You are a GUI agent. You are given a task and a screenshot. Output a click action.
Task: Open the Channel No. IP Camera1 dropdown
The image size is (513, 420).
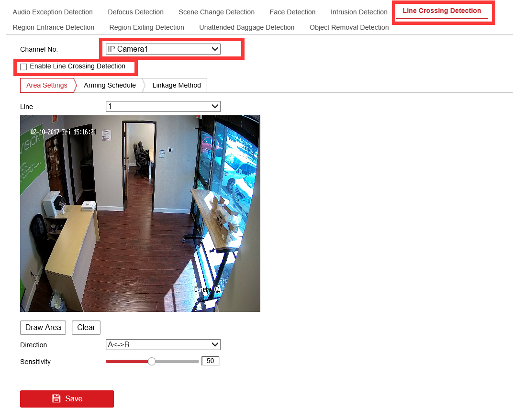point(163,49)
